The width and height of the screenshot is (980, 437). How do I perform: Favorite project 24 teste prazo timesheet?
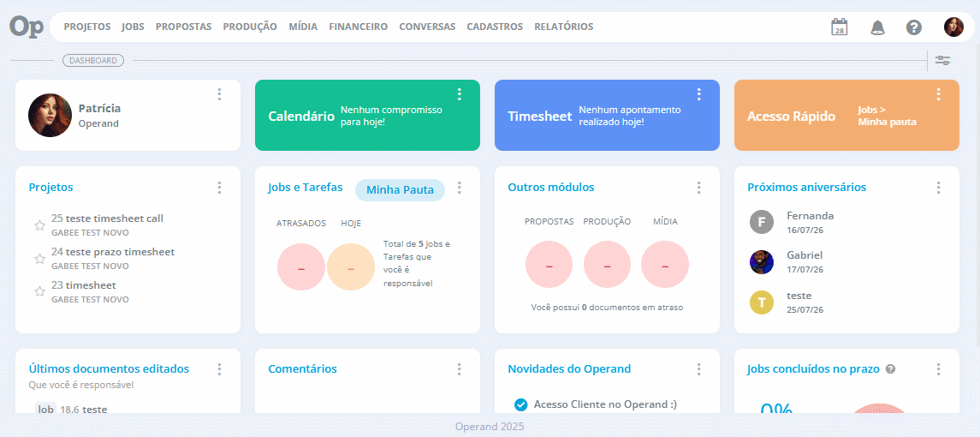coord(39,258)
